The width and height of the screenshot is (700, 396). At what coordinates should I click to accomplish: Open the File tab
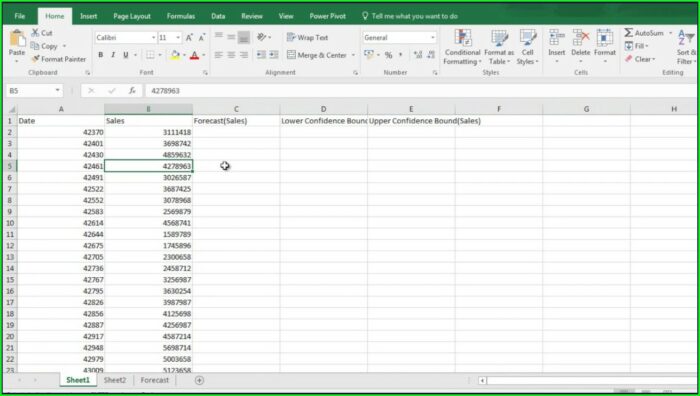[20, 16]
